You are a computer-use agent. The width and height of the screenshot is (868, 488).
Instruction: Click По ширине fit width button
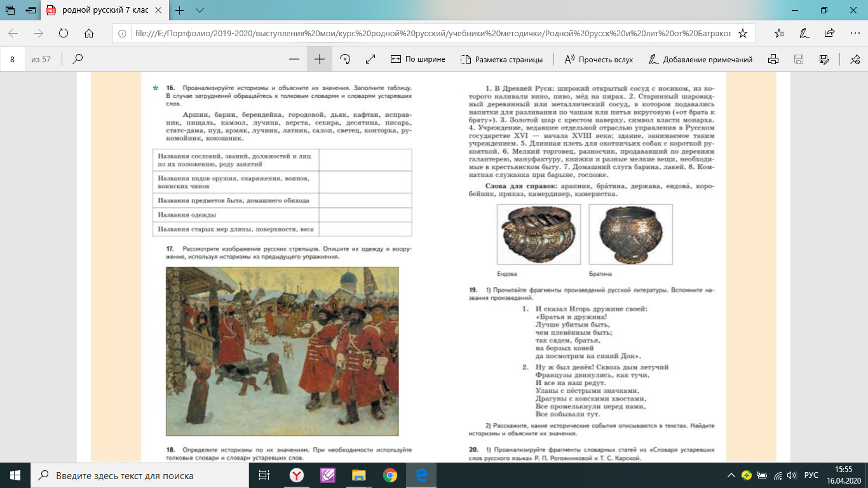[x=417, y=59]
